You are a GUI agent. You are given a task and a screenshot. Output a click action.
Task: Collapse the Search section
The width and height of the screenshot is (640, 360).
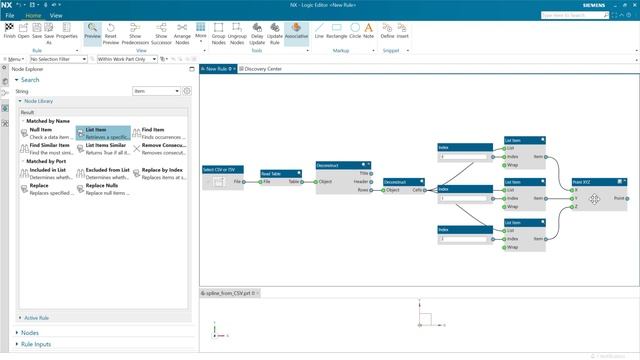click(17, 80)
